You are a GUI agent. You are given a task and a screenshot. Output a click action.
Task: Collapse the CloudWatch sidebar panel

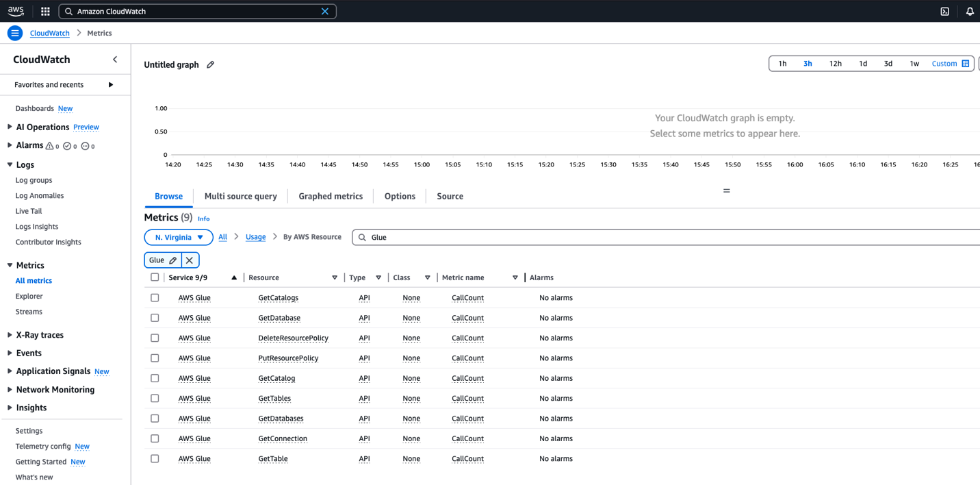click(115, 60)
